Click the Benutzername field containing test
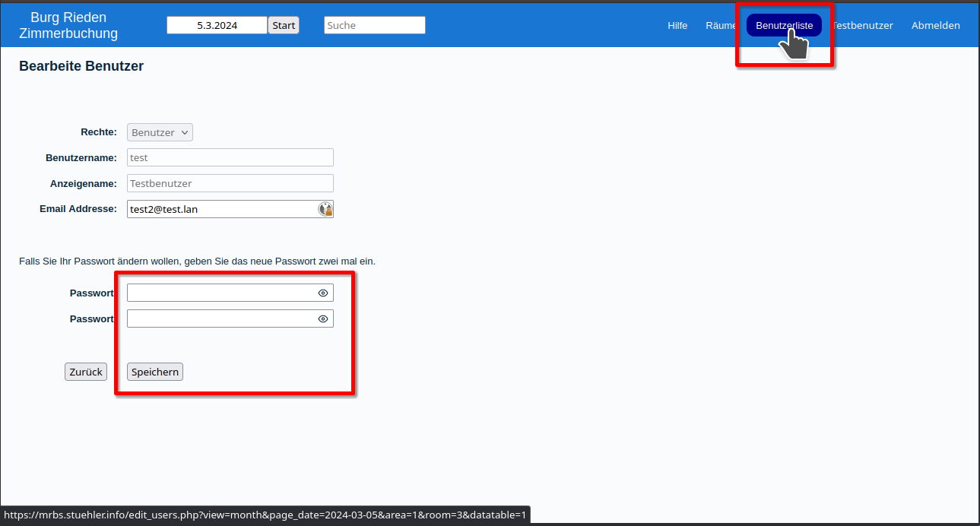 tap(230, 157)
